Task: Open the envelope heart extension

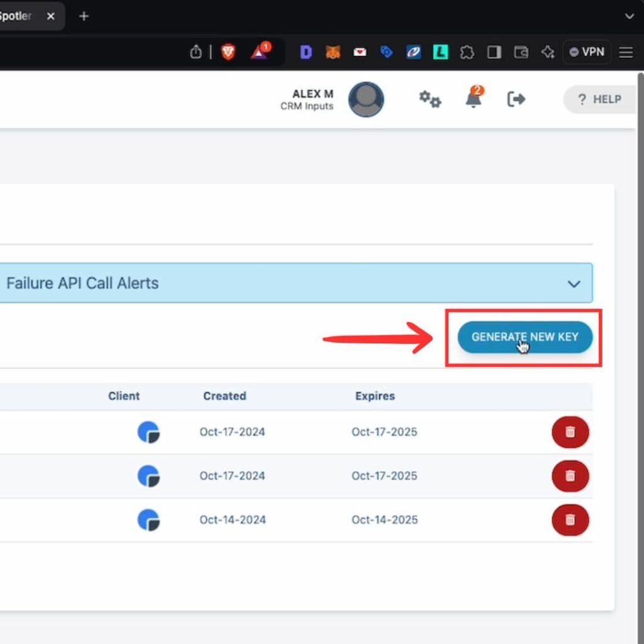Action: 360,52
